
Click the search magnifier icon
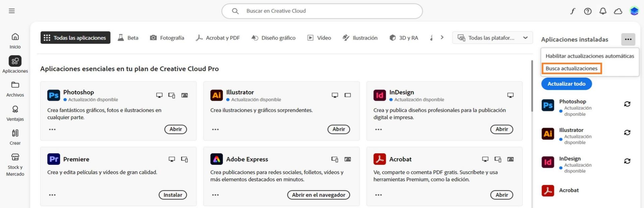tap(235, 11)
